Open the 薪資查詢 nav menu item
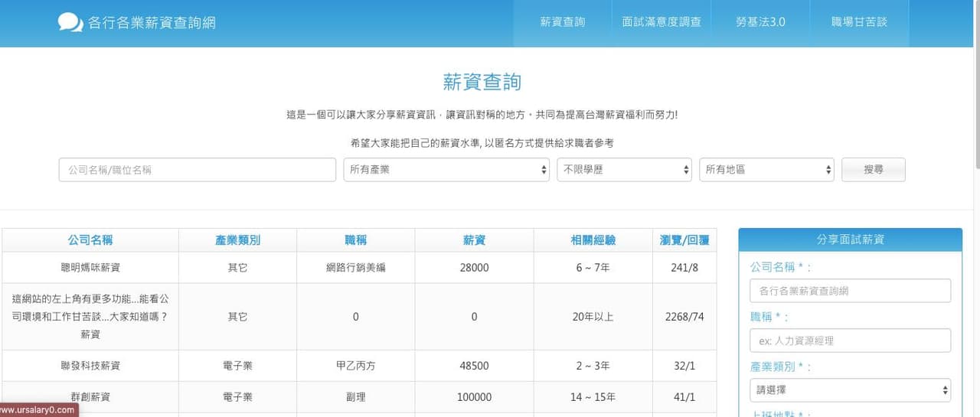980x417 pixels. point(563,22)
